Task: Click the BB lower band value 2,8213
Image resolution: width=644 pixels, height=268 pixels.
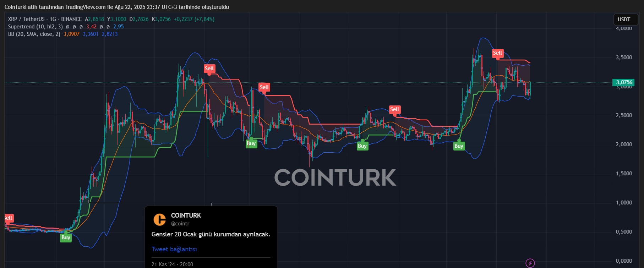Action: point(110,34)
